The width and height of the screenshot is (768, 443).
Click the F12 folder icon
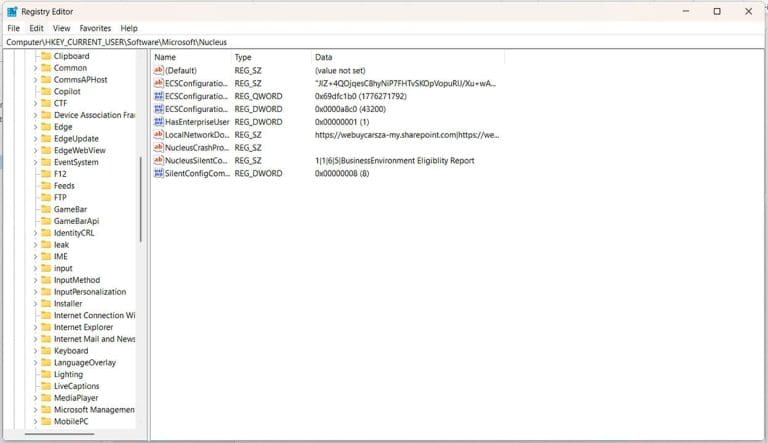pos(46,173)
